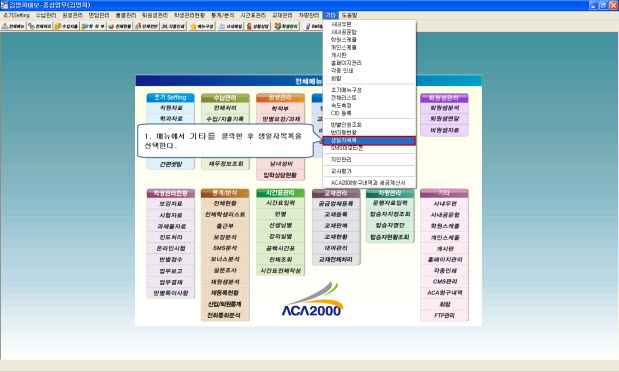Click the 각종인쇄 printer toolbar icon
This screenshot has width=619, height=372.
click(173, 26)
